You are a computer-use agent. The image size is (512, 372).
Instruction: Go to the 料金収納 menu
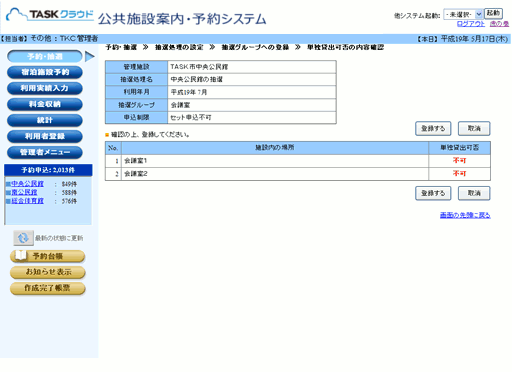[x=45, y=104]
